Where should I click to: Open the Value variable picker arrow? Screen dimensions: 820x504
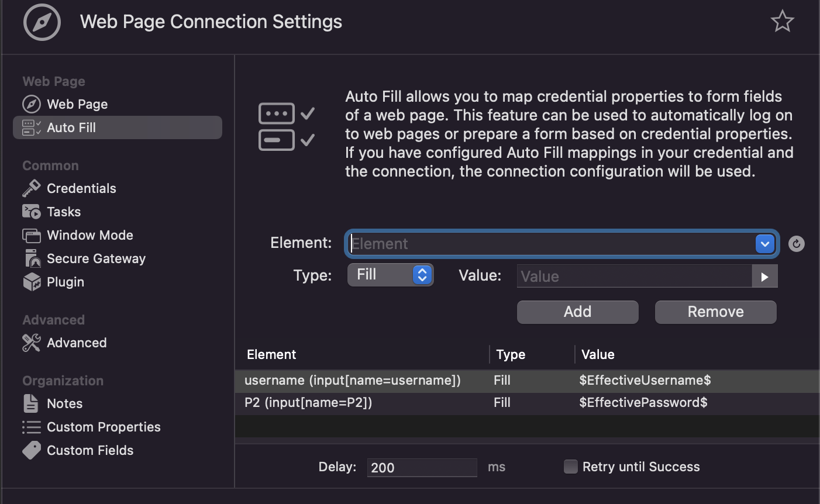pos(764,277)
